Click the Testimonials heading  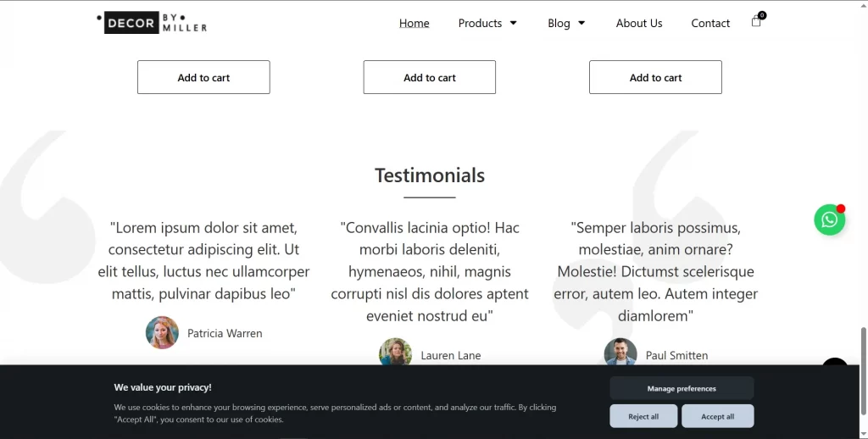pos(430,175)
